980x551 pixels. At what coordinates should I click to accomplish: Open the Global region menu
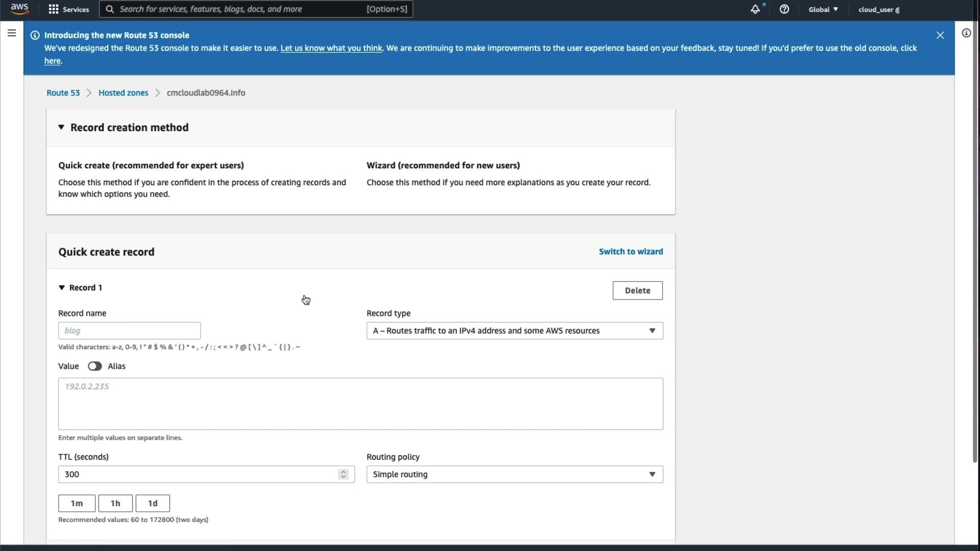pos(823,9)
